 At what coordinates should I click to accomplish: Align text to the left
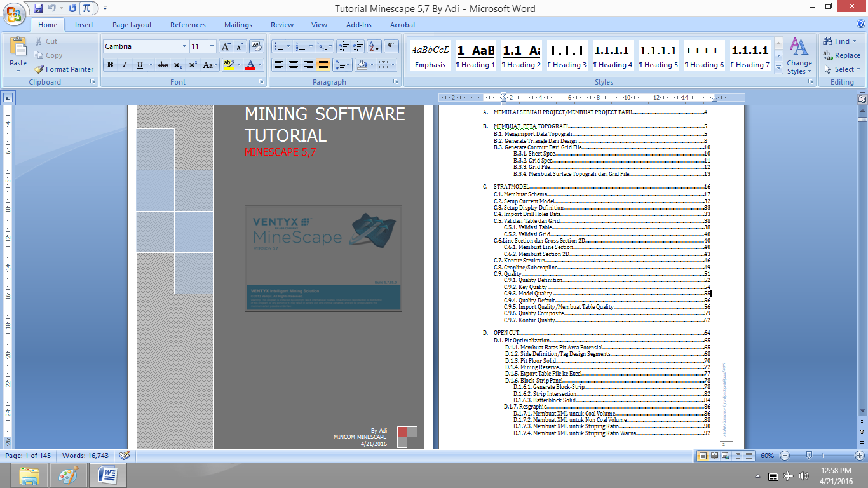pyautogui.click(x=278, y=65)
